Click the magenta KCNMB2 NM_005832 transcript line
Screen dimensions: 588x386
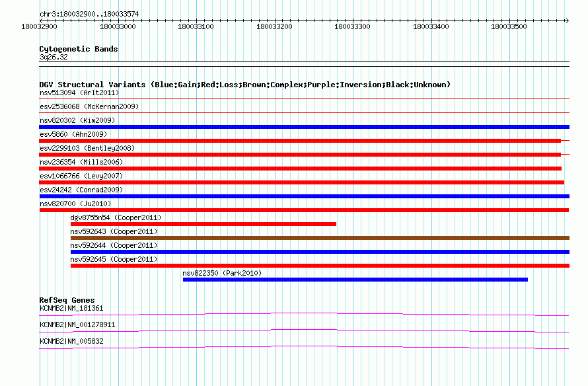pyautogui.click(x=304, y=348)
